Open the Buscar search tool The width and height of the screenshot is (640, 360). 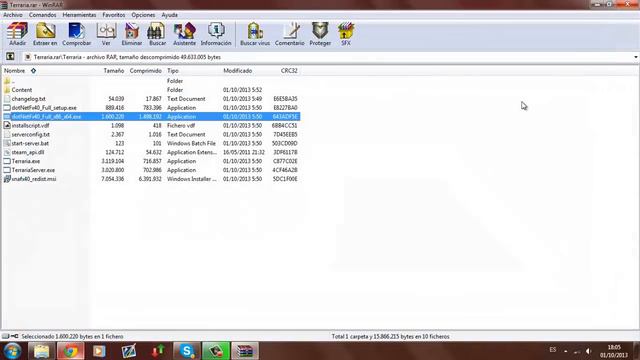[157, 34]
